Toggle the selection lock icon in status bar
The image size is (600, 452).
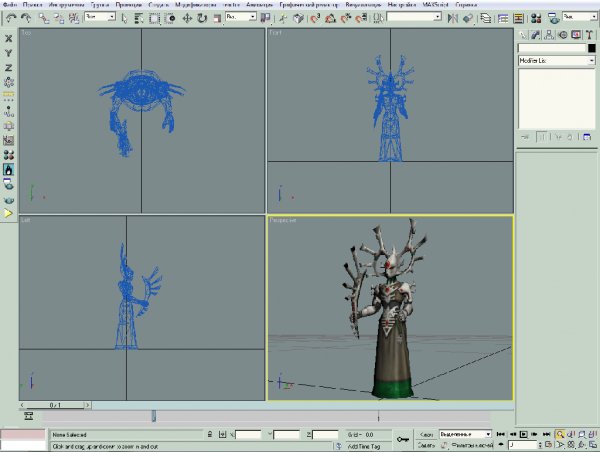[208, 435]
